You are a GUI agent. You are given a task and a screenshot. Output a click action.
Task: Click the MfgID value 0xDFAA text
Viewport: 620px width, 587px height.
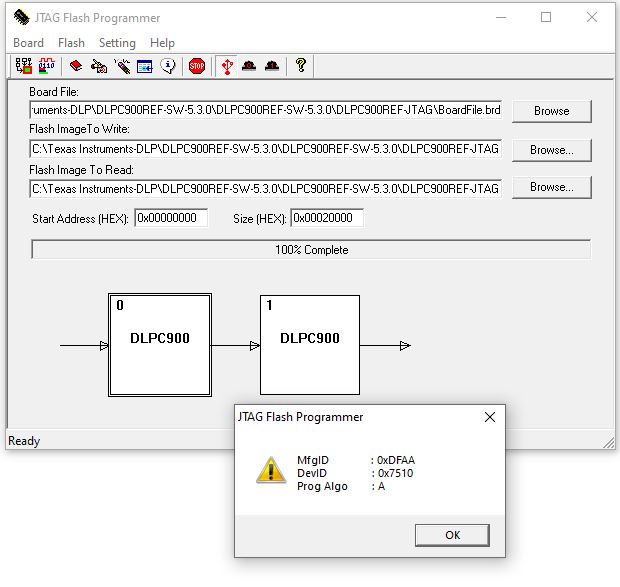tap(396, 460)
